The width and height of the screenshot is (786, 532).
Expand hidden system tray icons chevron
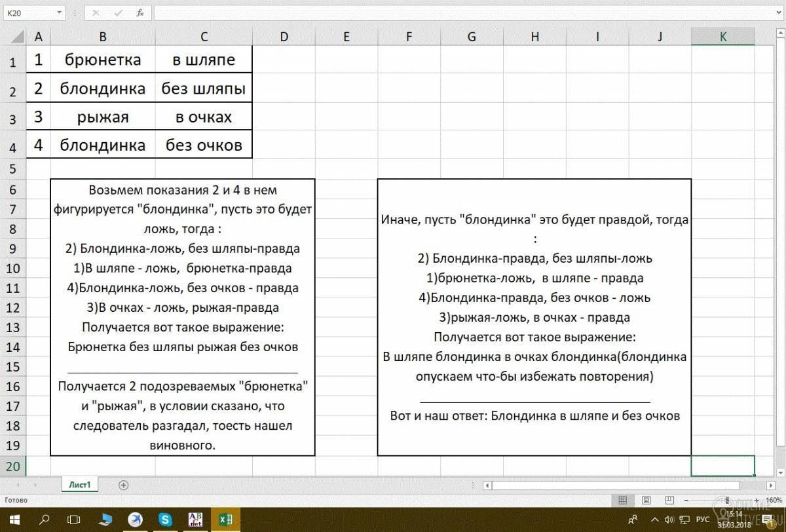(655, 520)
